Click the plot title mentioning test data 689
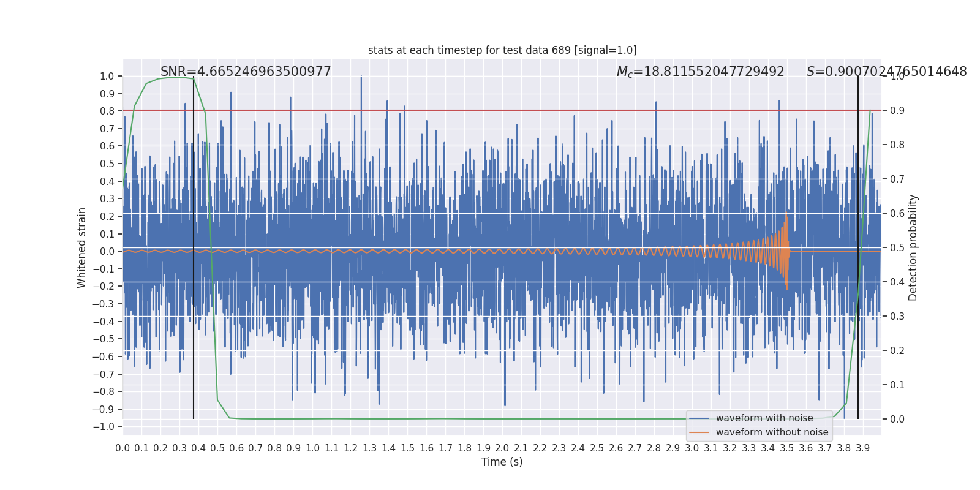 tap(502, 50)
